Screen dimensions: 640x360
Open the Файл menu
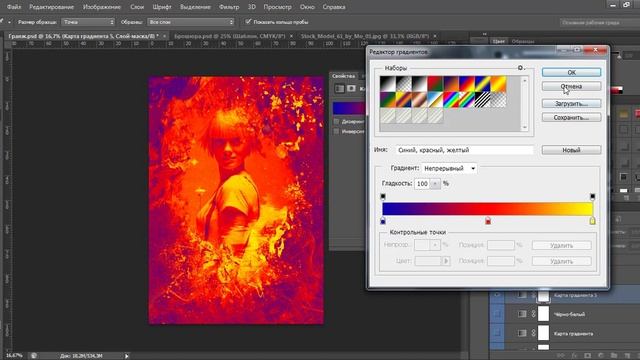tap(14, 7)
